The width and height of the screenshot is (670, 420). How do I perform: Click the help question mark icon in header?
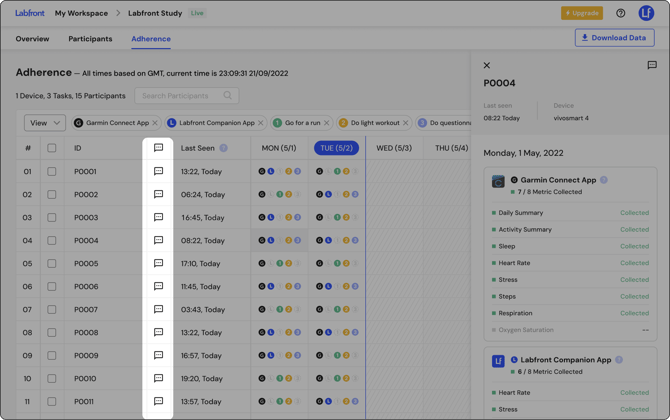[620, 13]
